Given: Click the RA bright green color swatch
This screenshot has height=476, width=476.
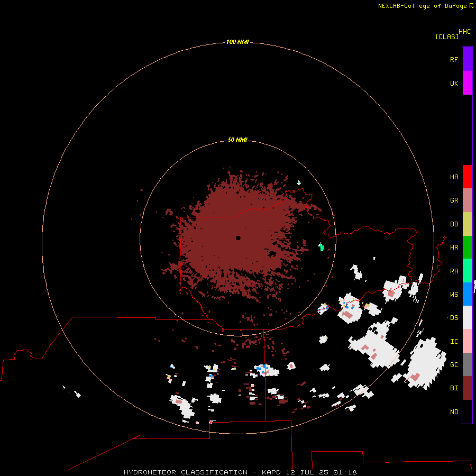Looking at the screenshot, I should [x=467, y=271].
